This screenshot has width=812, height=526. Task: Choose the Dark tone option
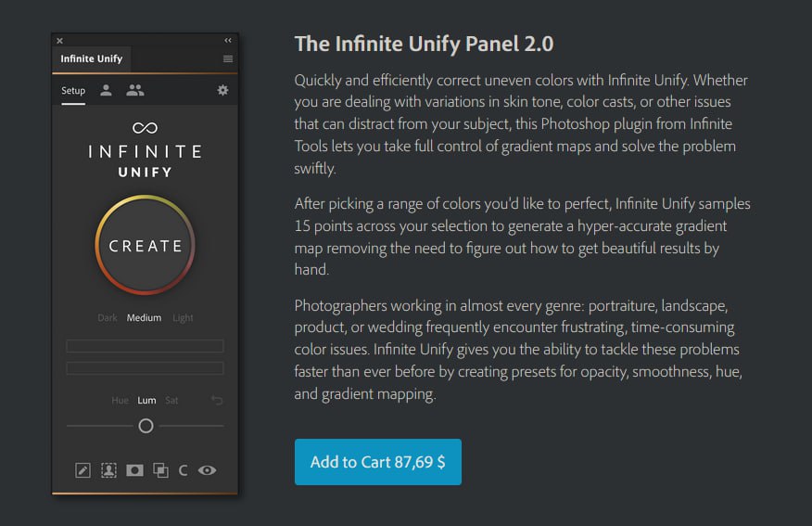[x=108, y=317]
